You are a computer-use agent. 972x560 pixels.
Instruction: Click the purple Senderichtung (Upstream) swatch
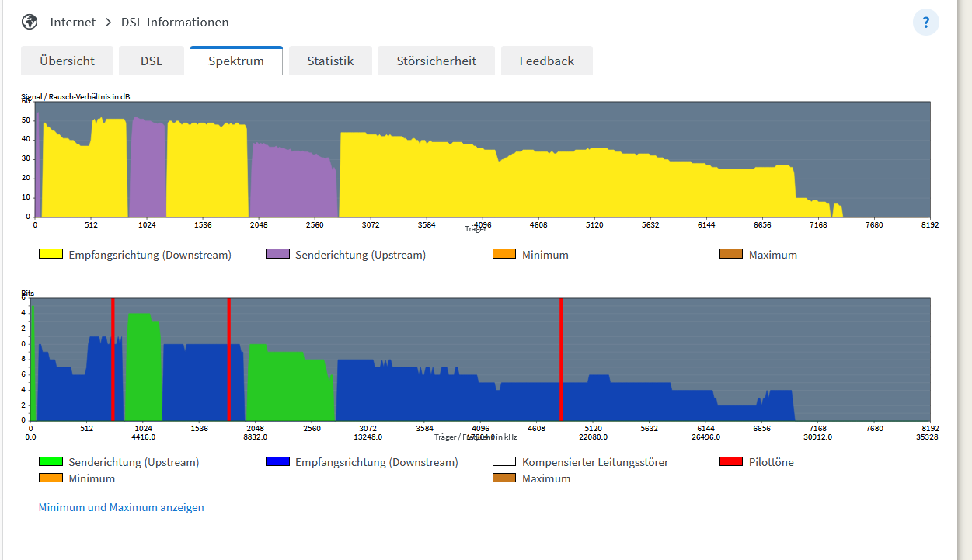(277, 254)
